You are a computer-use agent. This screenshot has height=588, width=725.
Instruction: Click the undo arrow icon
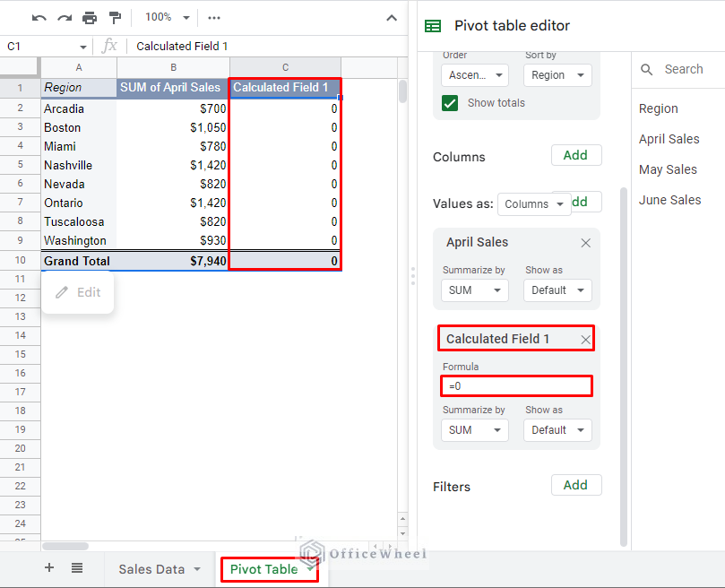pos(39,18)
